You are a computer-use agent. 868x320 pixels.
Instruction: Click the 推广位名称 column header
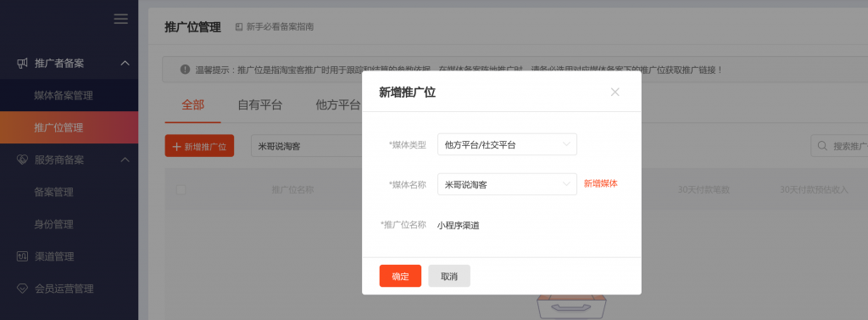[x=292, y=189]
